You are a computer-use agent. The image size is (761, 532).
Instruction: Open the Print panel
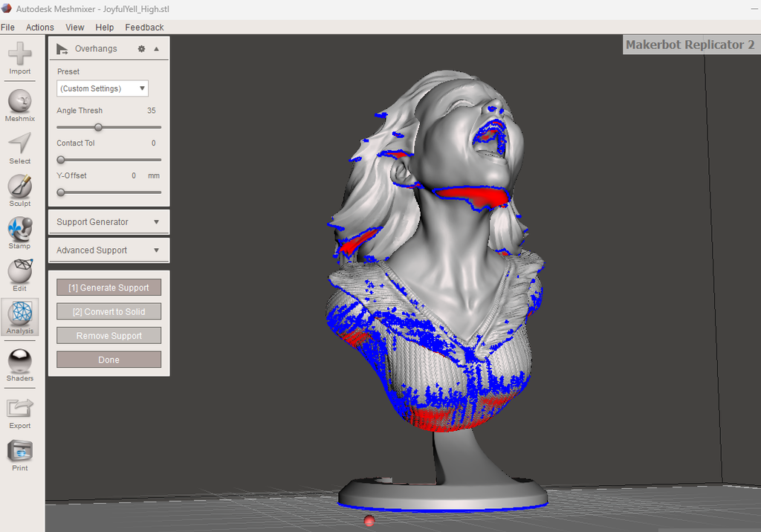(19, 452)
